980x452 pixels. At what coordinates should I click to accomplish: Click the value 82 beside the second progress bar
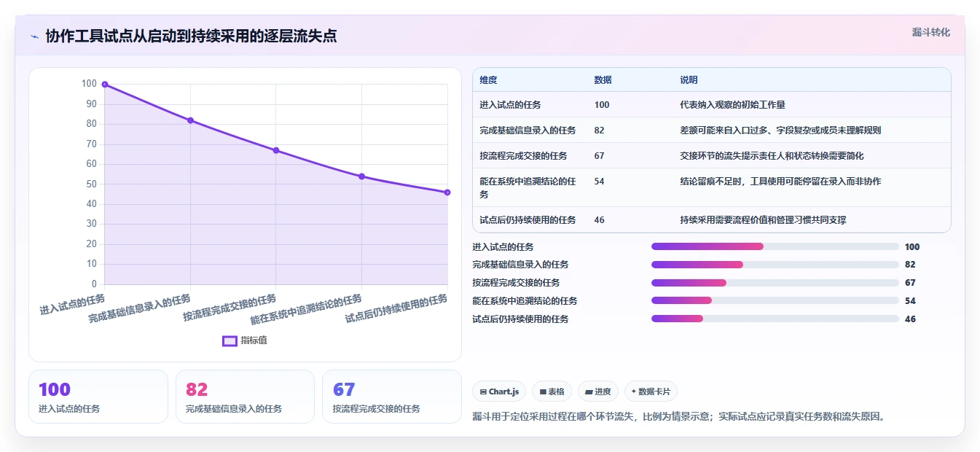(910, 265)
